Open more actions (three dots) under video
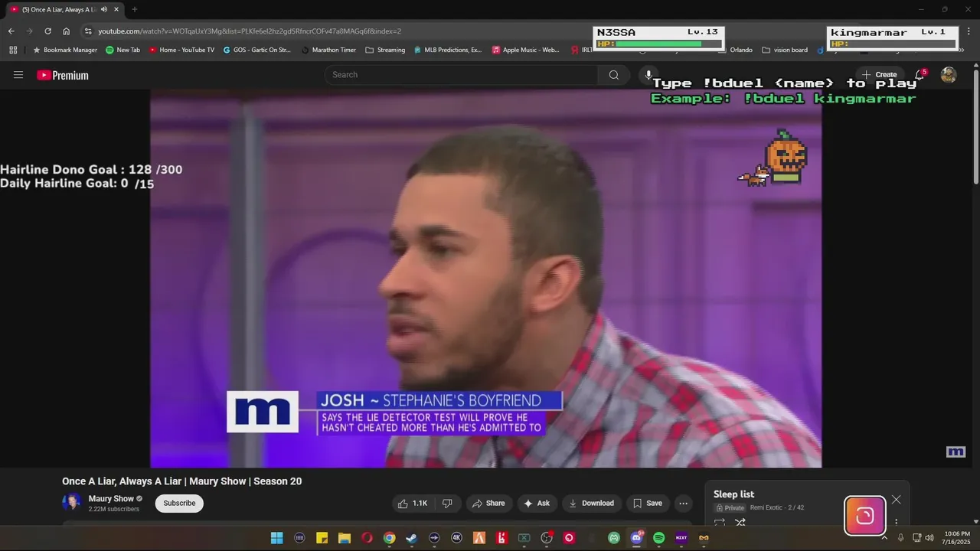Image resolution: width=980 pixels, height=551 pixels. tap(684, 503)
